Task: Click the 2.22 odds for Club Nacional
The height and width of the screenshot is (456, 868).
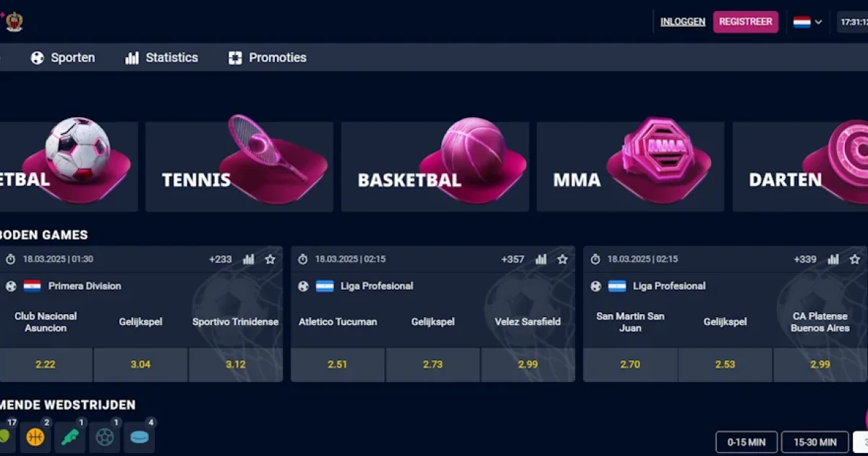Action: click(46, 365)
